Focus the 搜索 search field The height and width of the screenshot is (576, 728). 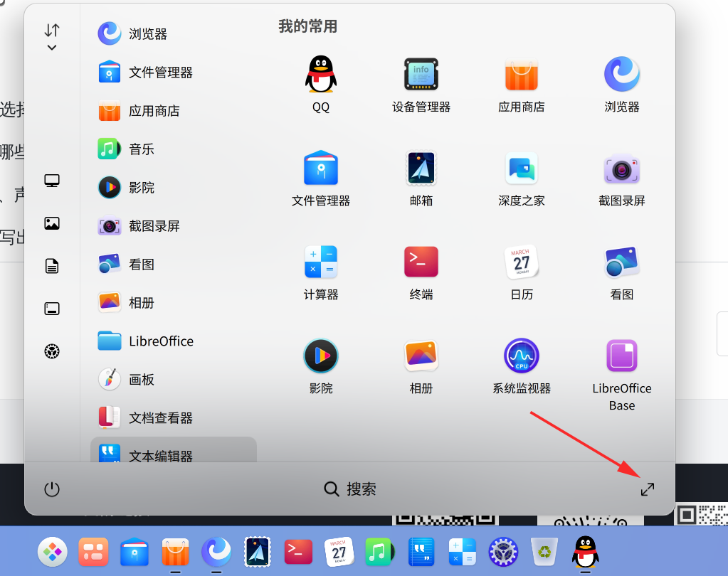349,489
